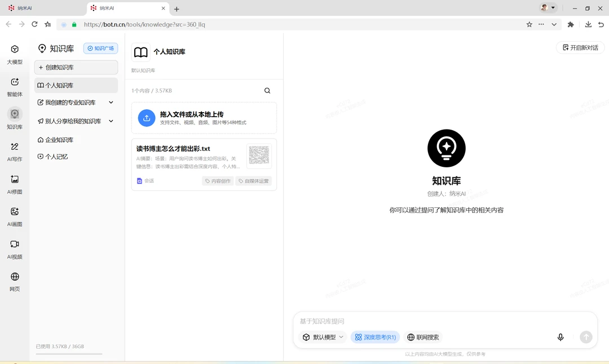Click the green lock security icon
The height and width of the screenshot is (364, 609).
(x=74, y=24)
